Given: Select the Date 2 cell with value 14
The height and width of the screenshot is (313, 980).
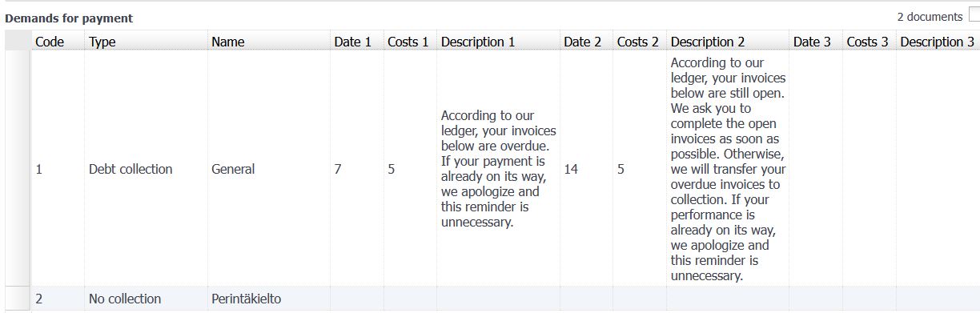Looking at the screenshot, I should click(x=585, y=169).
